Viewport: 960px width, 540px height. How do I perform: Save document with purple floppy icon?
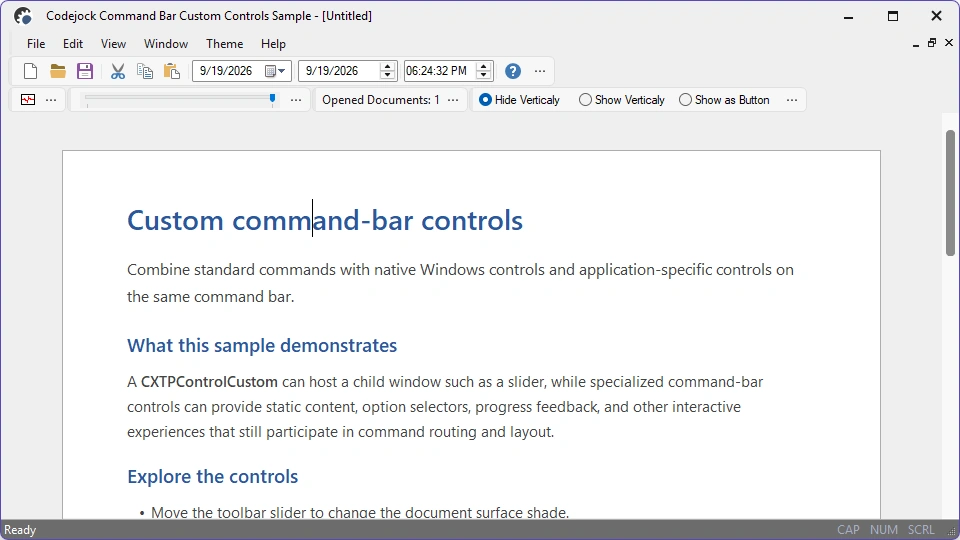click(x=84, y=71)
